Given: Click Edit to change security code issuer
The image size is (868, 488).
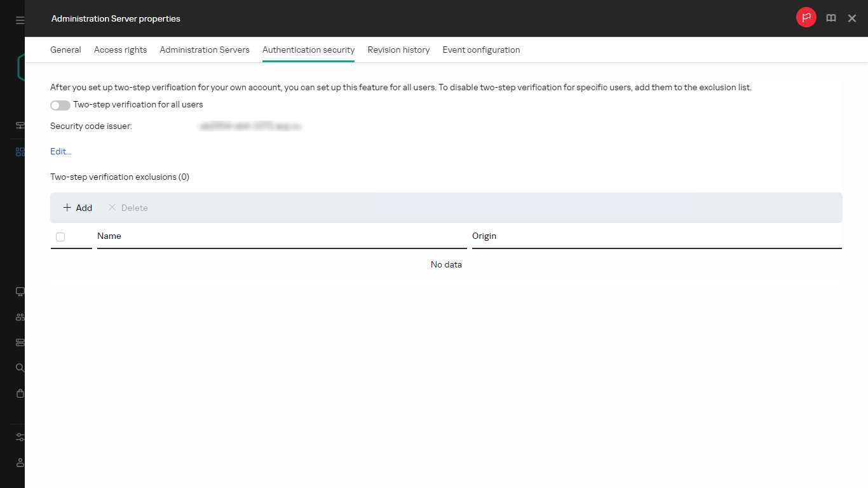Looking at the screenshot, I should (x=60, y=151).
